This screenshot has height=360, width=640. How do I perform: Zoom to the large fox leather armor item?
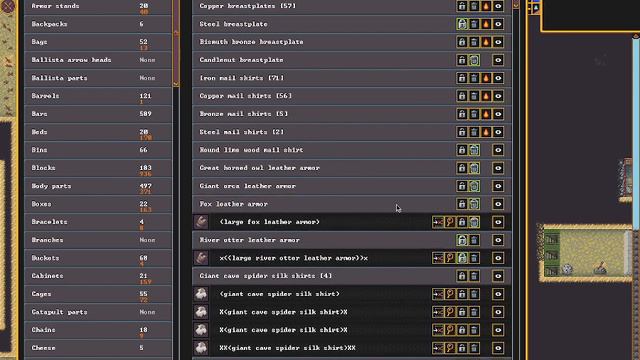tap(438, 222)
